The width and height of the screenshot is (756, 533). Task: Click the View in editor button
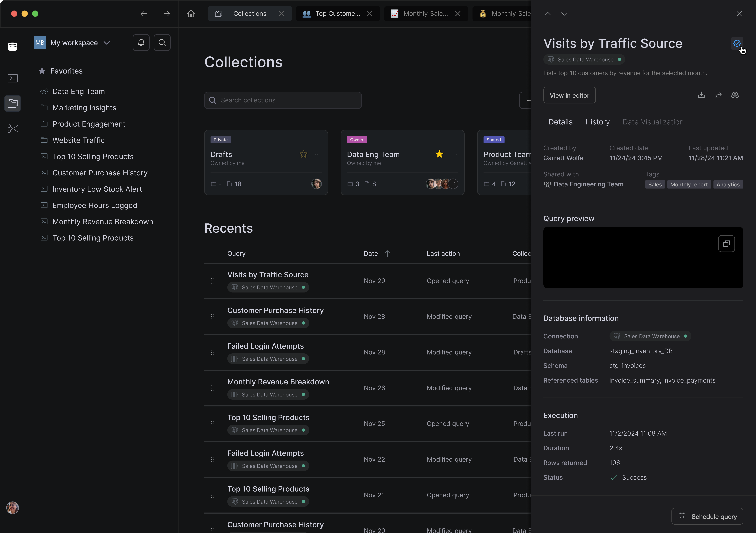[569, 95]
